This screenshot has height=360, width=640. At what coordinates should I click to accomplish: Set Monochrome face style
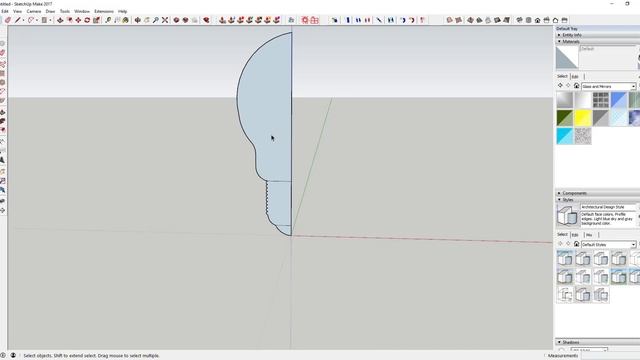pos(506,20)
